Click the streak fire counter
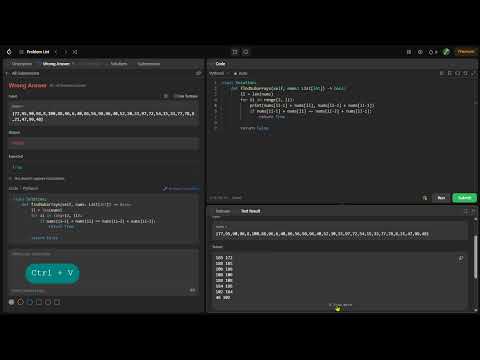 pyautogui.click(x=433, y=52)
